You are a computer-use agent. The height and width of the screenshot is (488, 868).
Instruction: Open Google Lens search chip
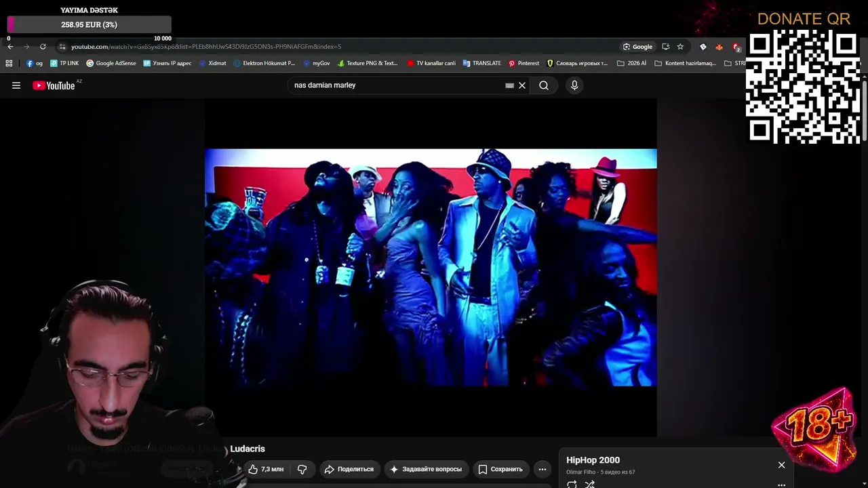(637, 47)
